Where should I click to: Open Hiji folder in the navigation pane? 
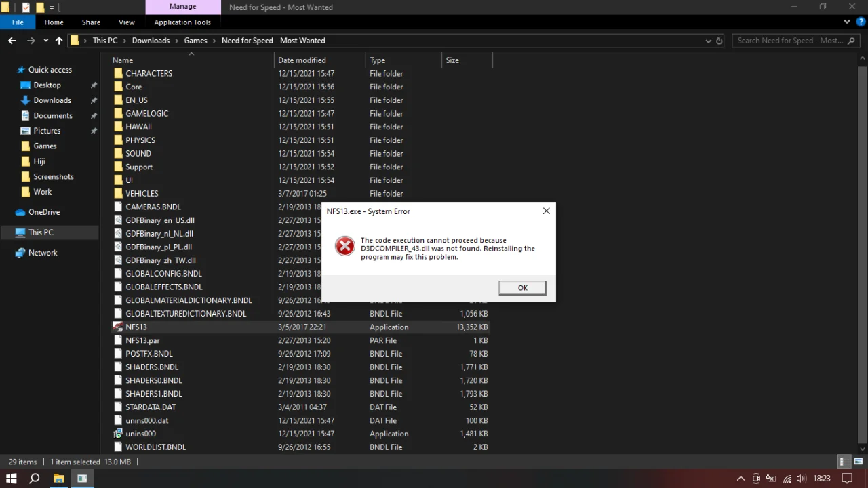point(39,161)
